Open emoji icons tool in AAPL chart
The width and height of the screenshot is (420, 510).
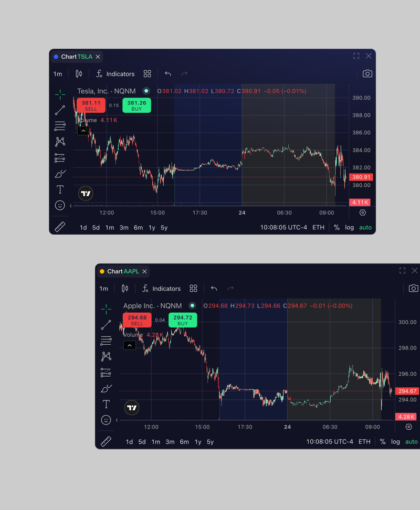[106, 420]
